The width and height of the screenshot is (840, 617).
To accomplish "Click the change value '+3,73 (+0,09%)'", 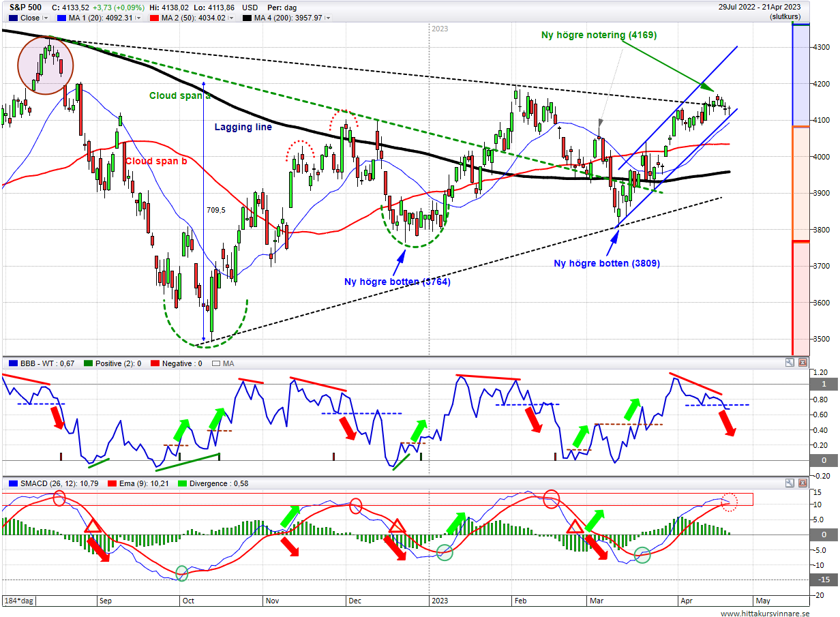I will tap(120, 7).
